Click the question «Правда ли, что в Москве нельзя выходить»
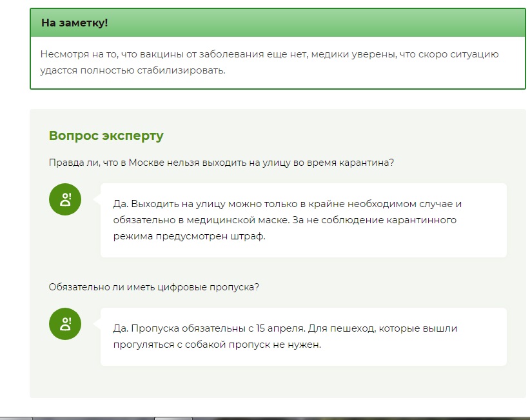The width and height of the screenshot is (530, 420). click(221, 163)
